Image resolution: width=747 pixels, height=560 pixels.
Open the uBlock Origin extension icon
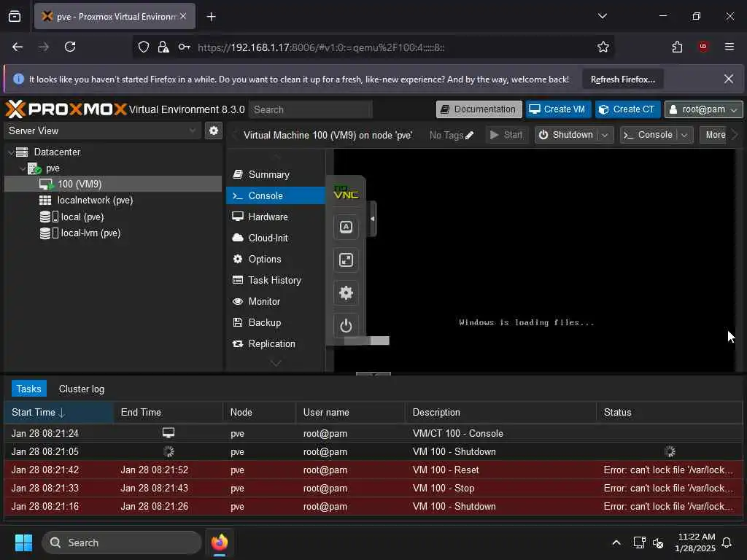pos(703,46)
